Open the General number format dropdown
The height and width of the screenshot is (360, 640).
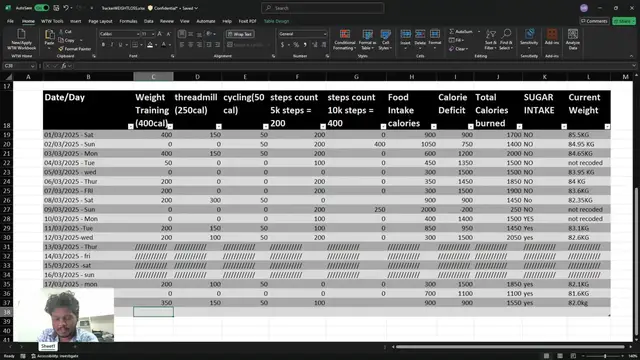(325, 34)
